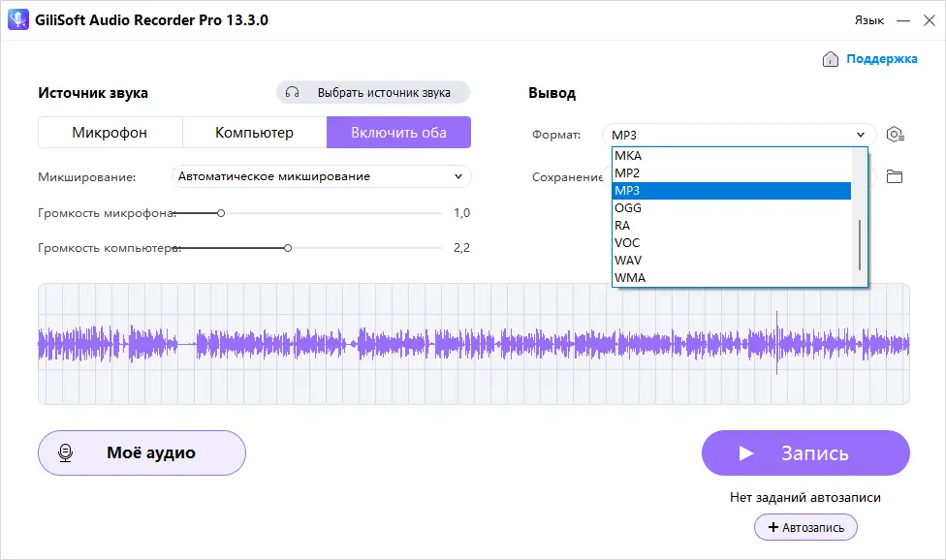Open format settings gear icon
This screenshot has width=946, height=560.
pyautogui.click(x=895, y=135)
